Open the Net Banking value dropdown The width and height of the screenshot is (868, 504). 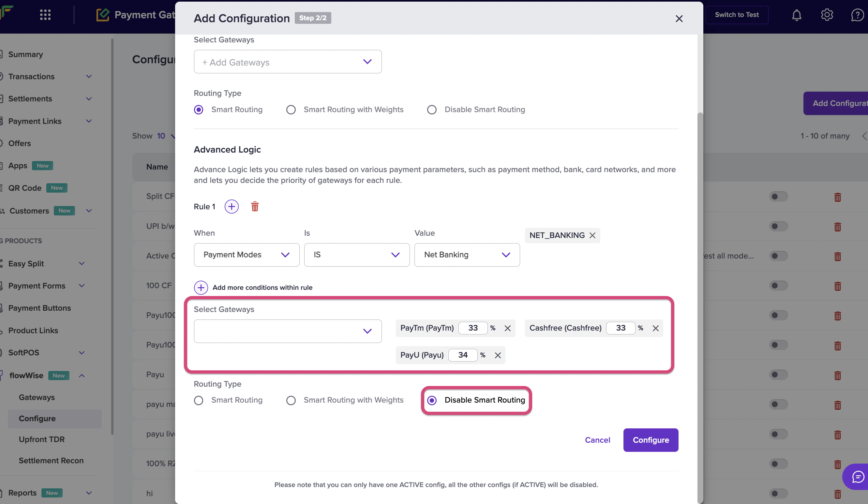click(x=467, y=255)
